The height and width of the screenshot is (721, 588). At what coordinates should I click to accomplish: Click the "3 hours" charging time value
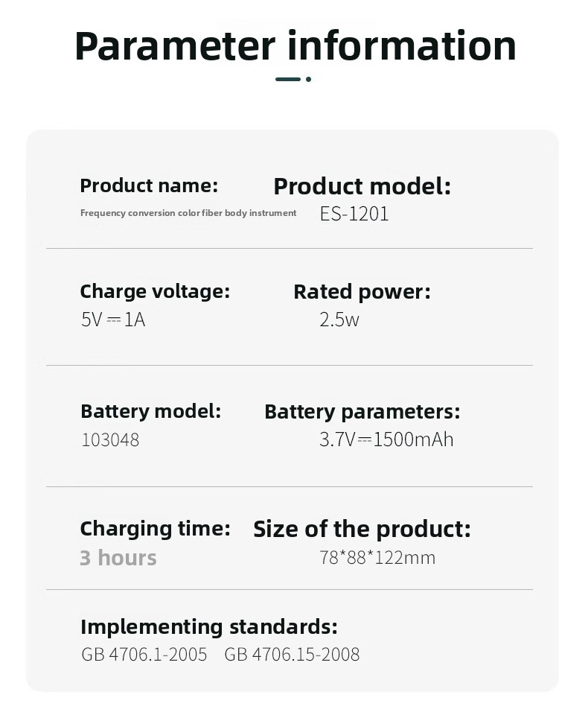[x=118, y=558]
